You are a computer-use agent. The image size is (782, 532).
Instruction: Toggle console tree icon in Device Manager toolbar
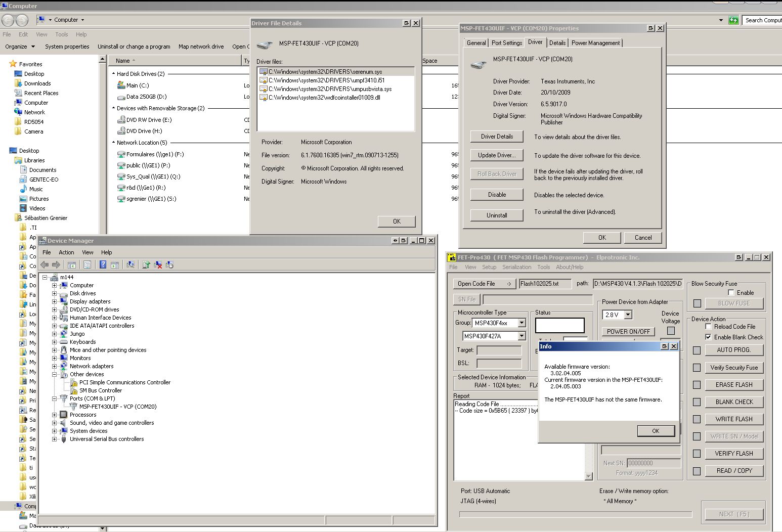click(72, 264)
